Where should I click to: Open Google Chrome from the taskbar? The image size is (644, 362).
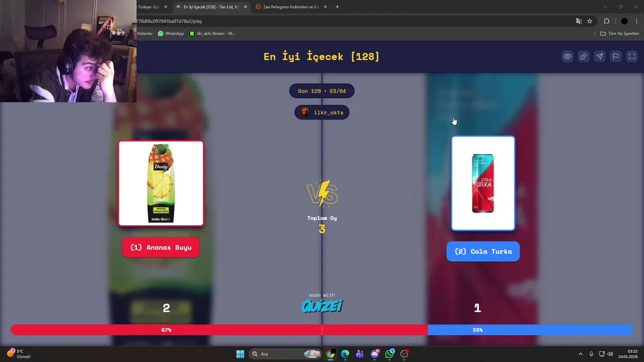[x=331, y=354]
